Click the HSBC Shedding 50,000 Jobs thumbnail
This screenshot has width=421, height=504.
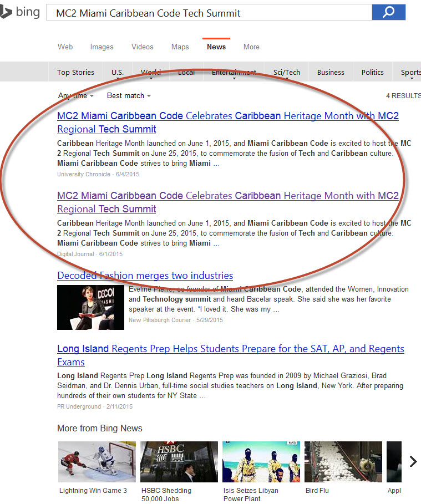(179, 461)
